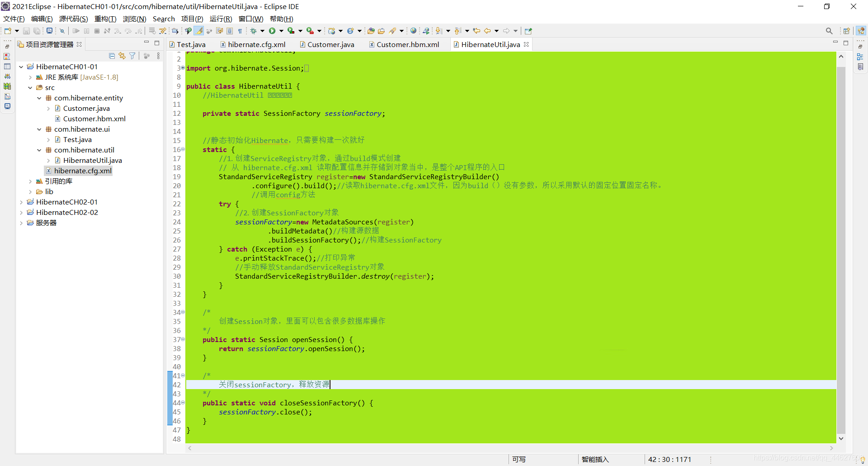This screenshot has width=868, height=466.
Task: Close the HibernateUtil.java tab
Action: point(526,44)
